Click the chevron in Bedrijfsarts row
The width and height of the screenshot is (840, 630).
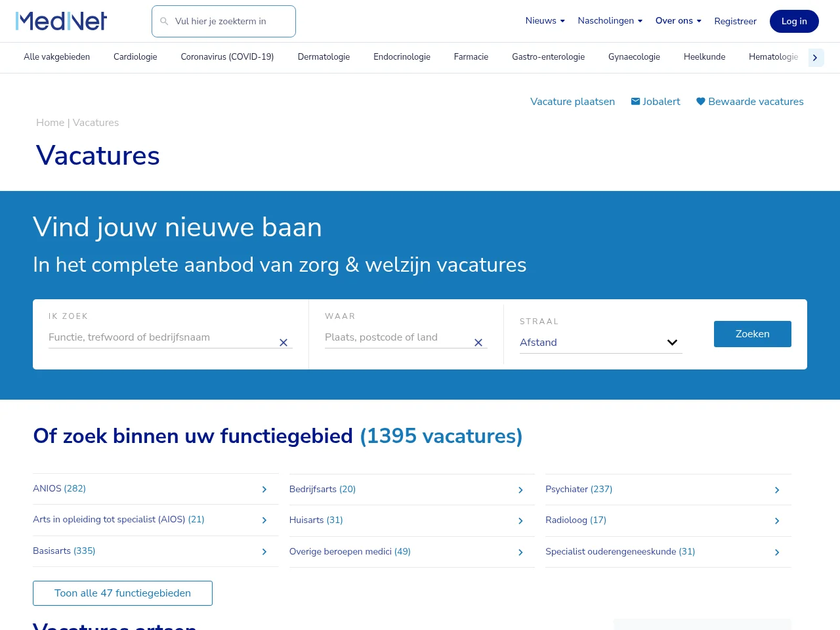[520, 490]
